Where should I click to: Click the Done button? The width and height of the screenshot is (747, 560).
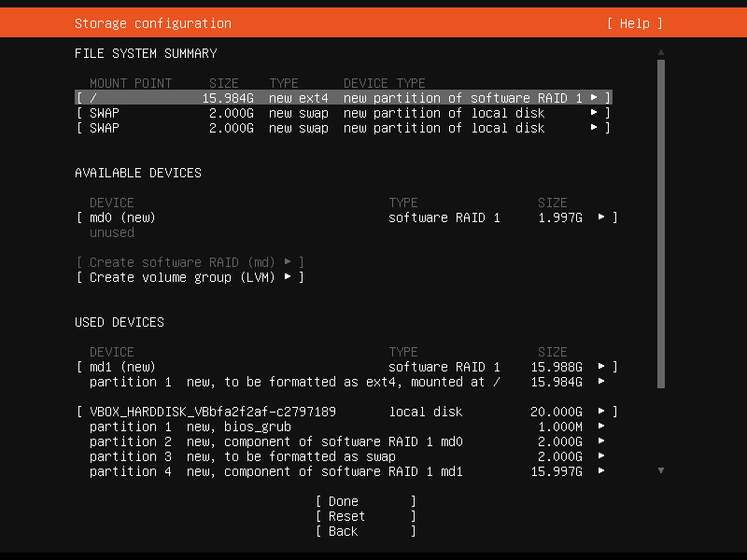click(x=366, y=501)
